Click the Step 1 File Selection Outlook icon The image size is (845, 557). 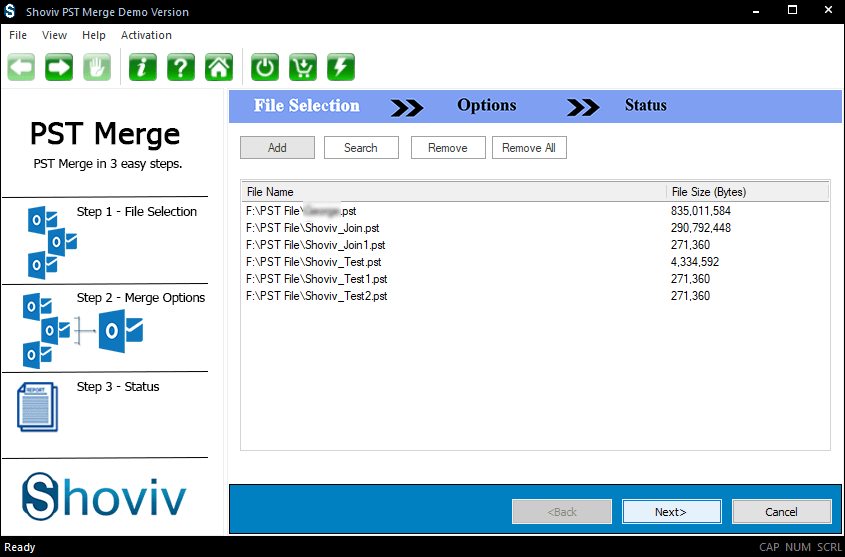(x=52, y=242)
